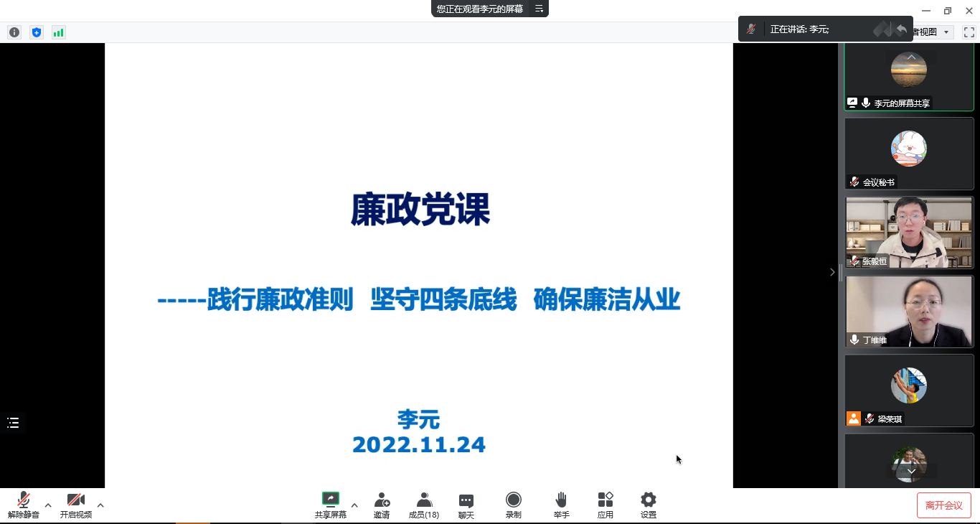Collapse participant panel via top chevron

pyautogui.click(x=910, y=57)
